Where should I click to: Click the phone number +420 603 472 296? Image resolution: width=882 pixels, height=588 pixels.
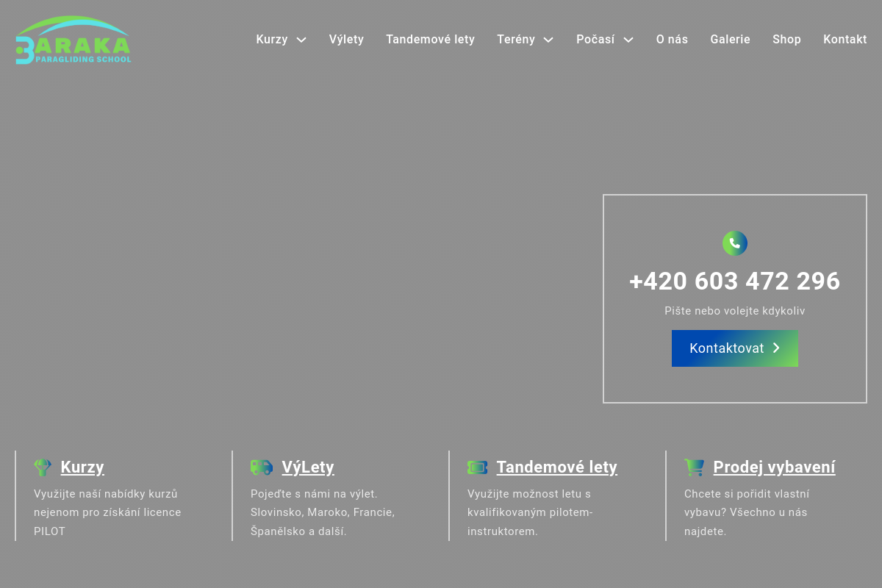(734, 282)
